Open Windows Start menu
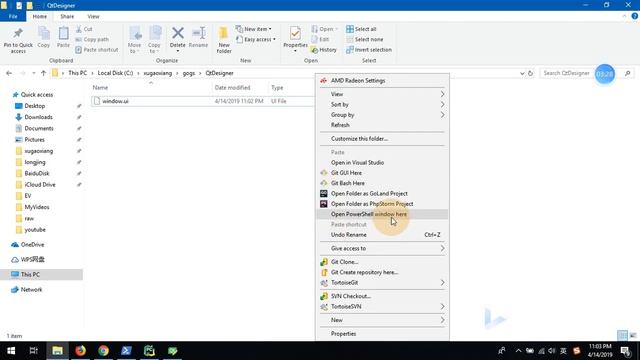The height and width of the screenshot is (360, 640). coord(11,351)
